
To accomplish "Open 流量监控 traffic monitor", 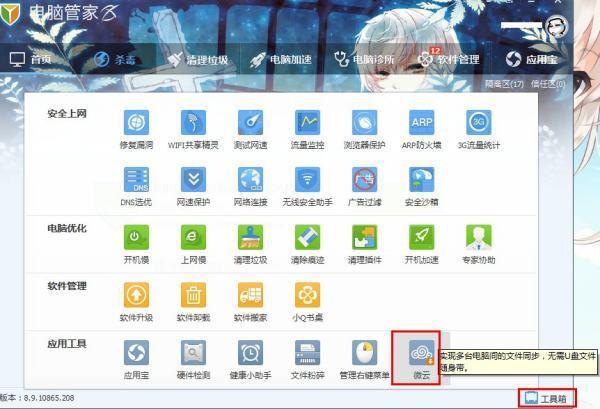I will [307, 129].
